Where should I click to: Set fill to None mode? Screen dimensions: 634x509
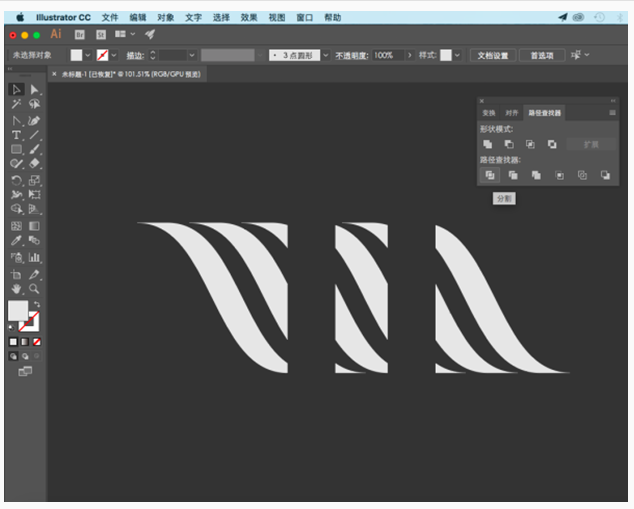point(37,341)
